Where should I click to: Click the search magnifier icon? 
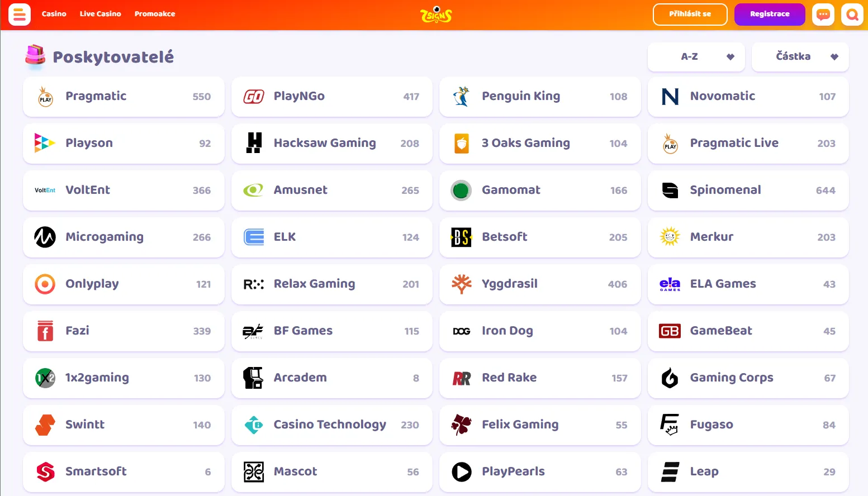click(x=852, y=15)
